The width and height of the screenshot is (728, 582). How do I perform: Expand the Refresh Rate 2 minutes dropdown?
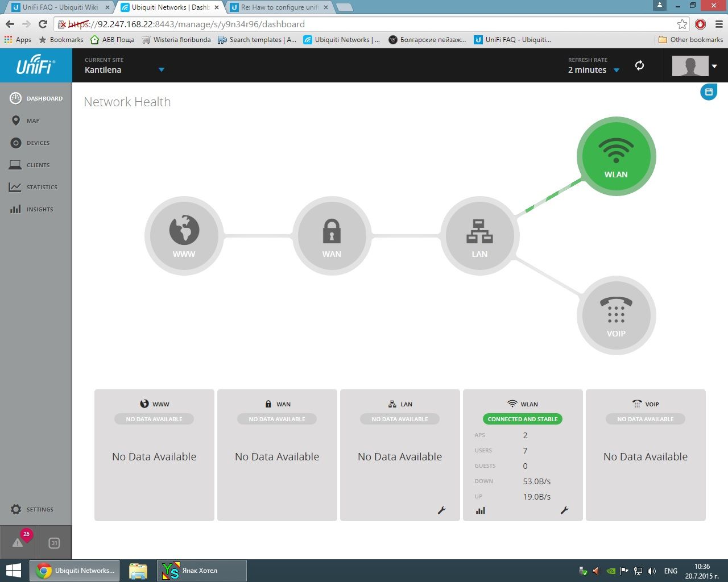click(x=593, y=65)
